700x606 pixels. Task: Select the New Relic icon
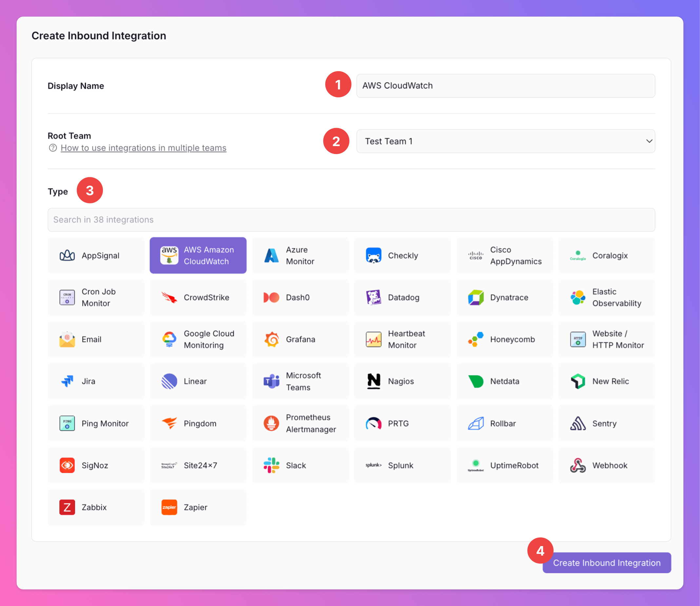[x=577, y=382]
